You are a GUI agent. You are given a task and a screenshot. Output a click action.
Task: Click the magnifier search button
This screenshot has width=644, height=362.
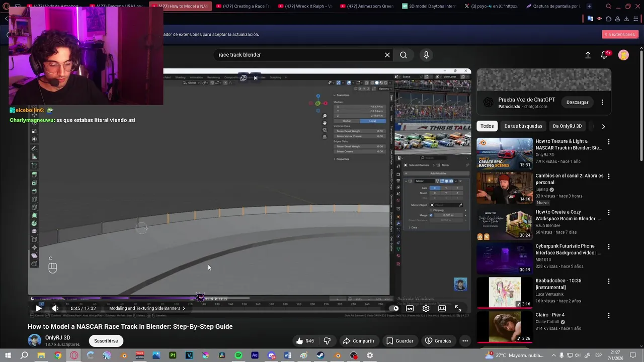click(x=404, y=55)
